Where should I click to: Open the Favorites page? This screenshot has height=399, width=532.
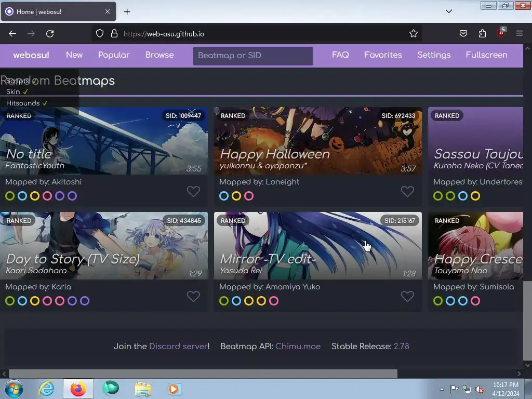pyautogui.click(x=383, y=55)
